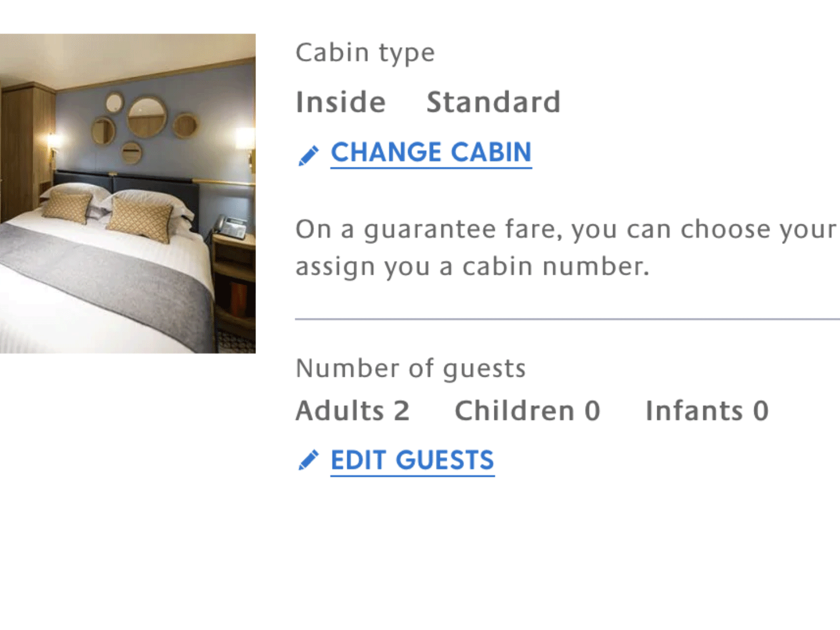The height and width of the screenshot is (630, 840).
Task: Click the Number of guests heading
Action: coord(410,368)
